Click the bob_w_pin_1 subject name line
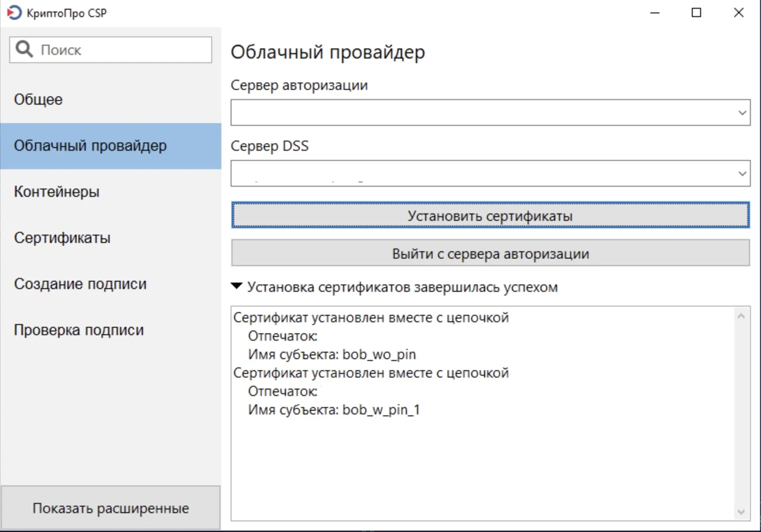 click(334, 410)
